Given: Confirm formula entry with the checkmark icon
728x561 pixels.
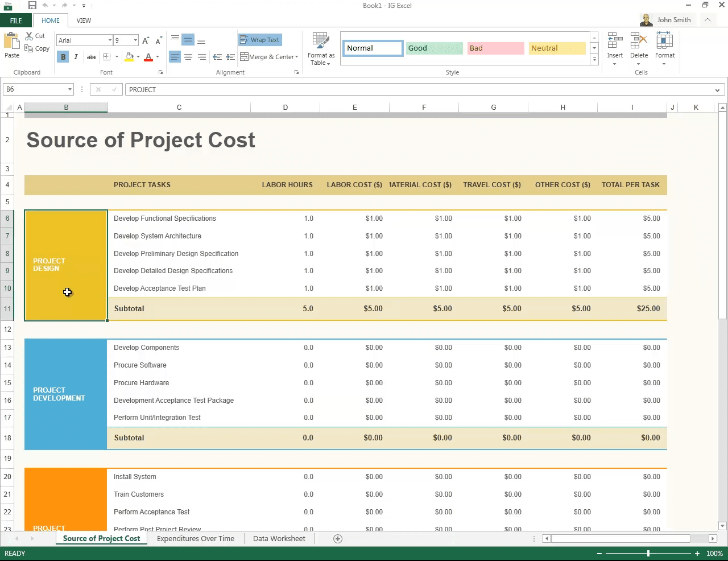Looking at the screenshot, I should [114, 89].
